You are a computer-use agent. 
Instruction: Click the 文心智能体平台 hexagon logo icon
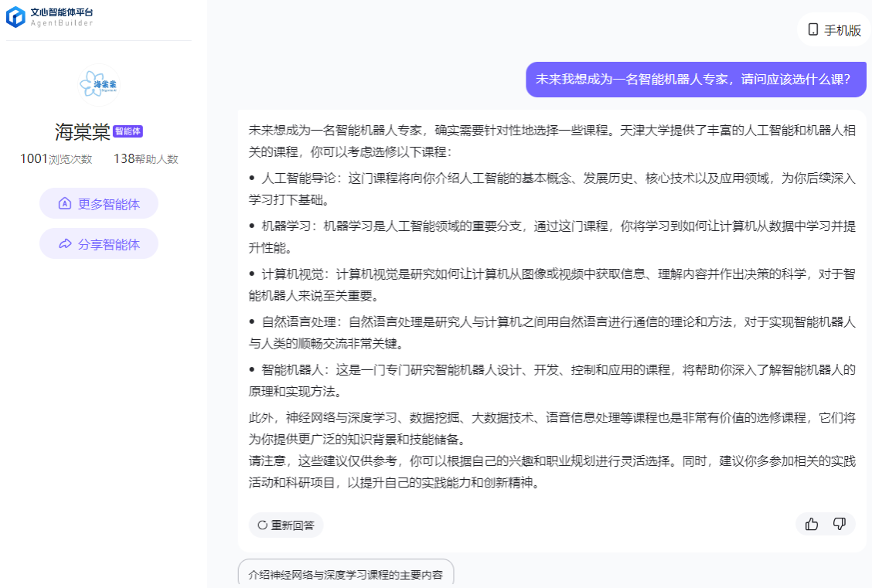click(15, 17)
